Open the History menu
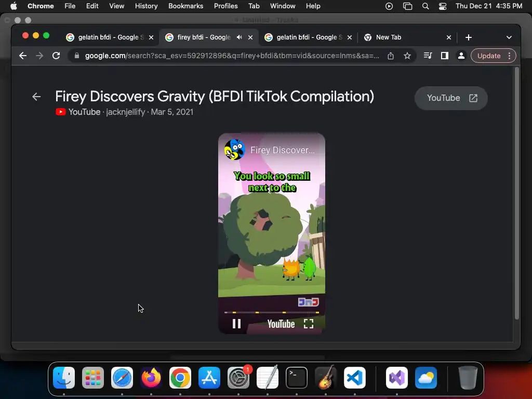532x399 pixels. coord(146,6)
